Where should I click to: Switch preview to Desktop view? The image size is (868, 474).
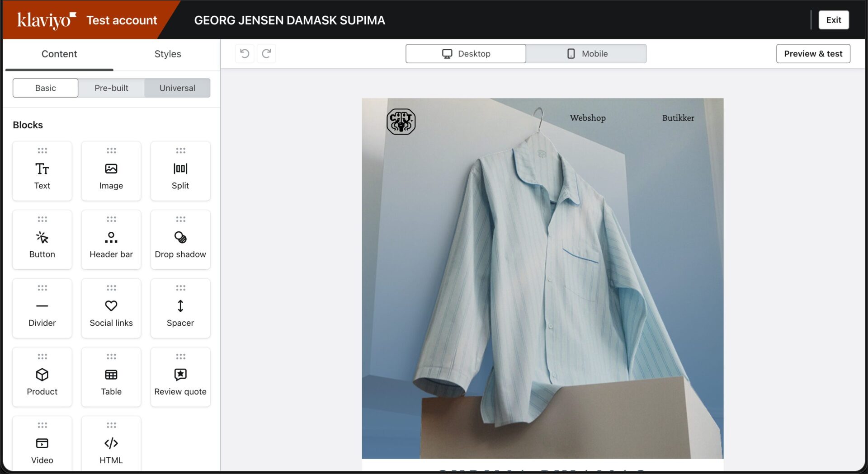tap(466, 54)
